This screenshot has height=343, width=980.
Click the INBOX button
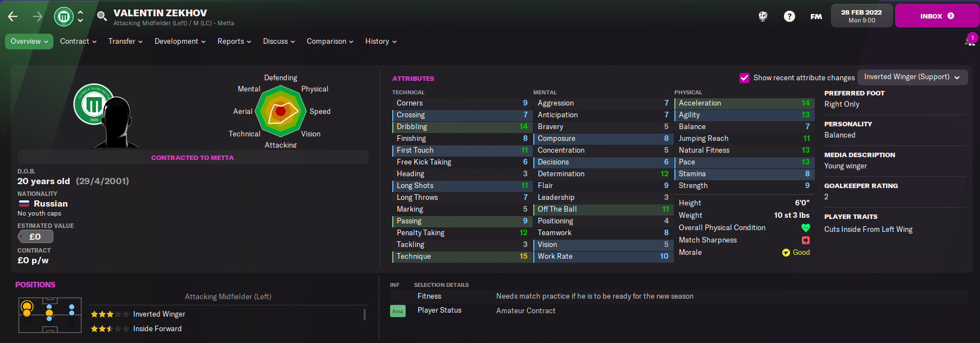[937, 16]
